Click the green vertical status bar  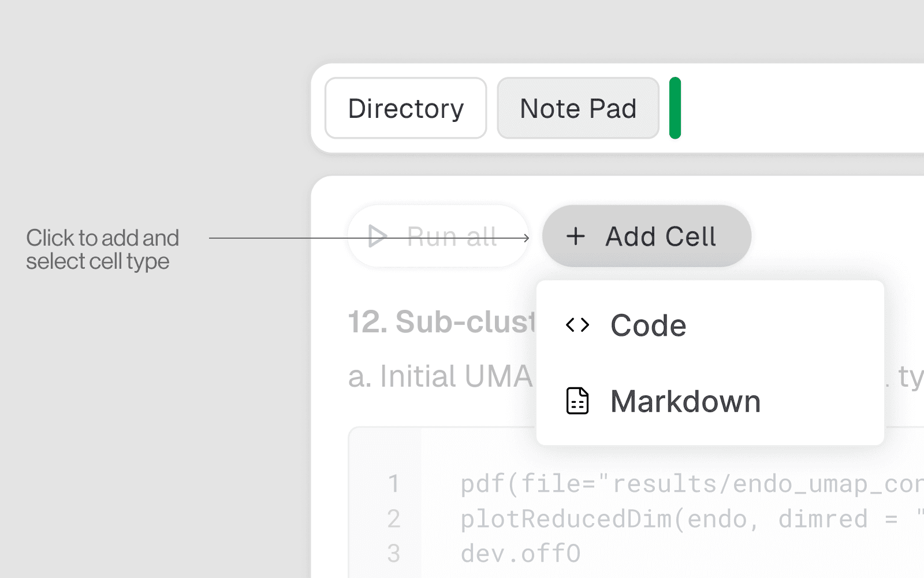675,108
